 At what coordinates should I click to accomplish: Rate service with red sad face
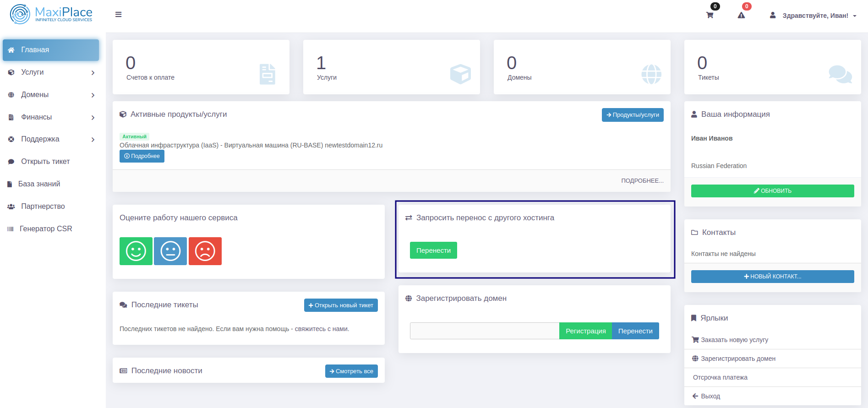pos(205,251)
